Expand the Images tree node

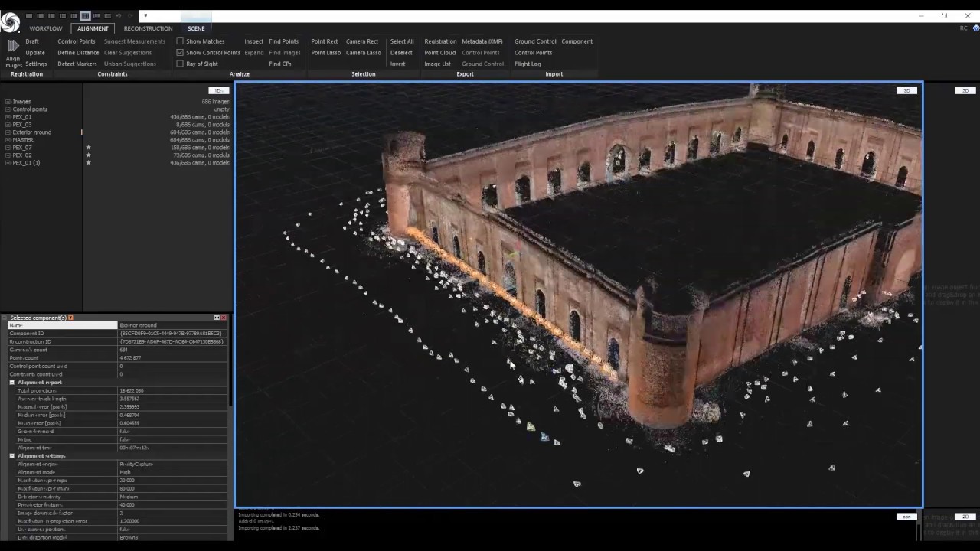[x=8, y=102]
